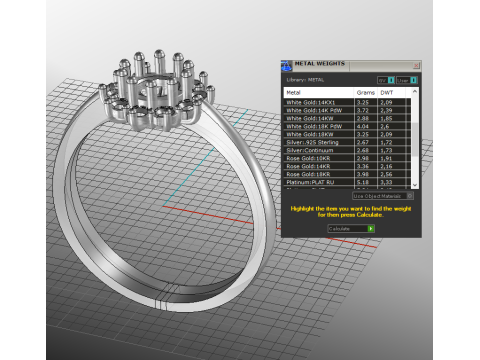This screenshot has height=360, width=480.
Task: Select the Rose Gold:10KR row
Action: tap(347, 158)
